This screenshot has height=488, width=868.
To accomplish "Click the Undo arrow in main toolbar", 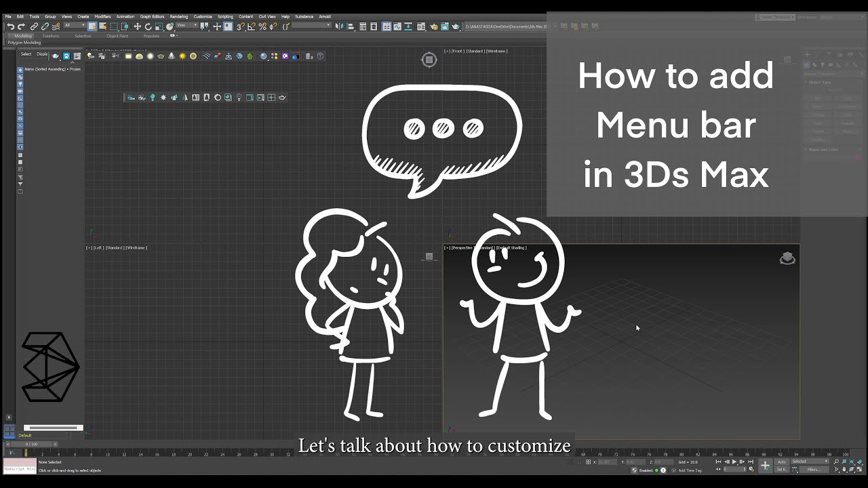I will [x=11, y=26].
